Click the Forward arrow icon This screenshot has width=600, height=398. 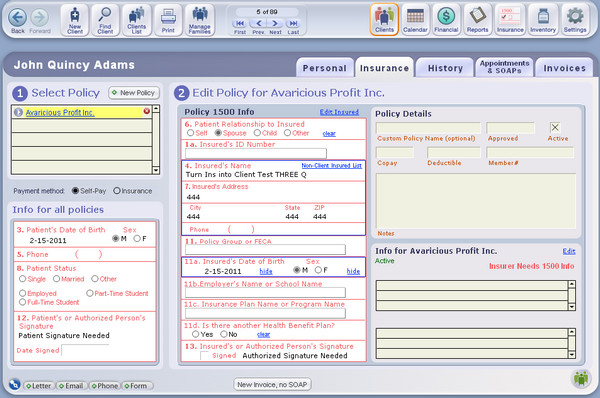[40, 17]
